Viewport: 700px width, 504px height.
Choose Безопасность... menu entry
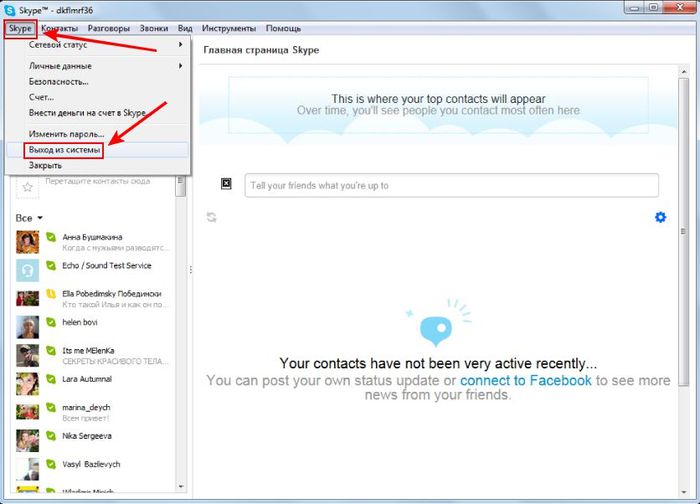click(98, 82)
